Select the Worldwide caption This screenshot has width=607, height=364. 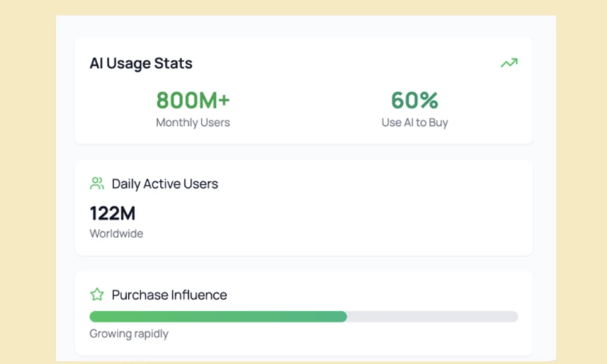click(116, 234)
